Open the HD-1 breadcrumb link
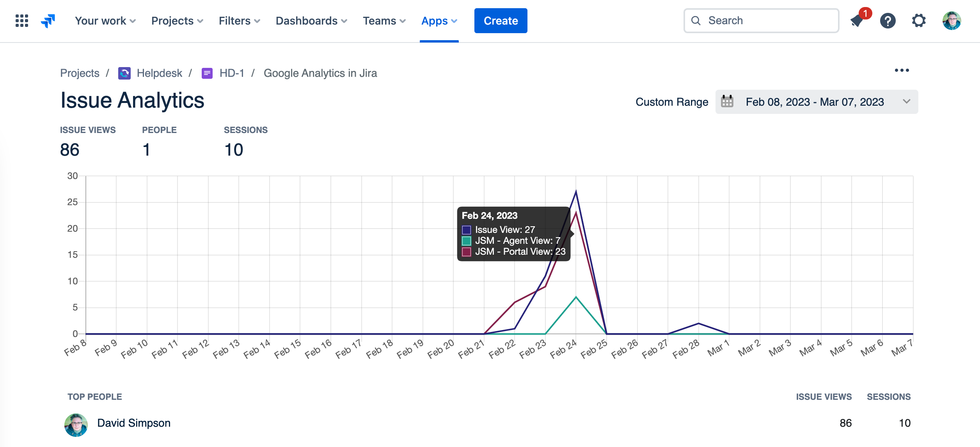 point(232,73)
